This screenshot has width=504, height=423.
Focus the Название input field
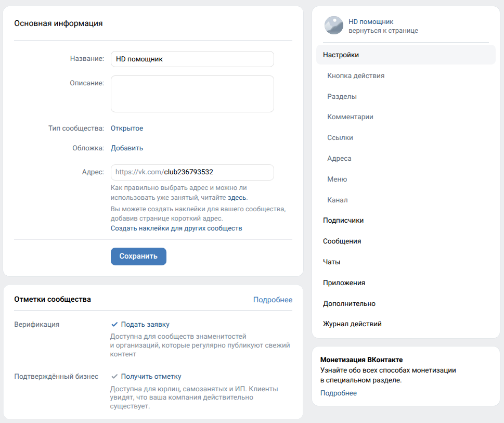pos(192,59)
